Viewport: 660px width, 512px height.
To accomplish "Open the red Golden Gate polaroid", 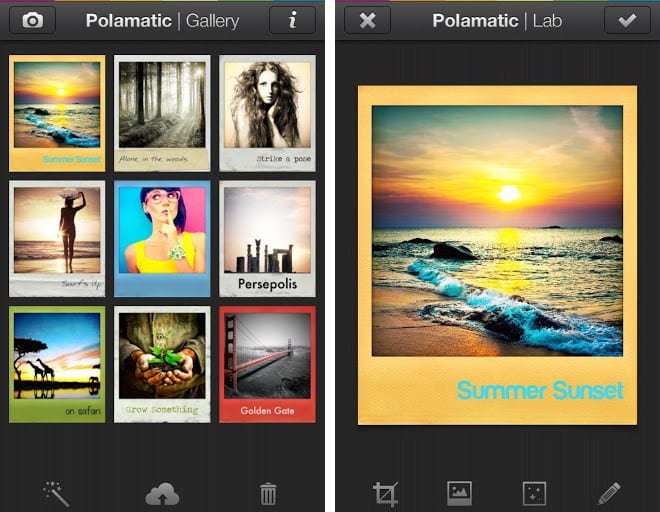I will coord(267,364).
